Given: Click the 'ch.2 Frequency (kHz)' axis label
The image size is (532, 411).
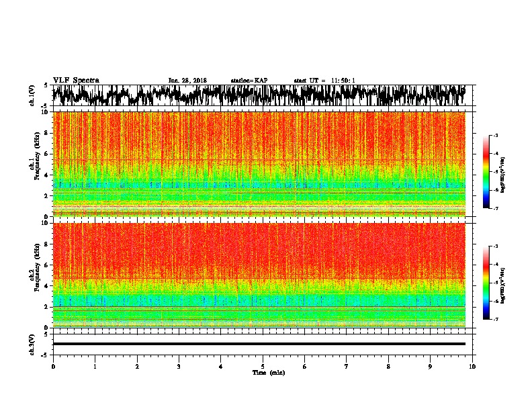Looking at the screenshot, I should coord(35,267).
